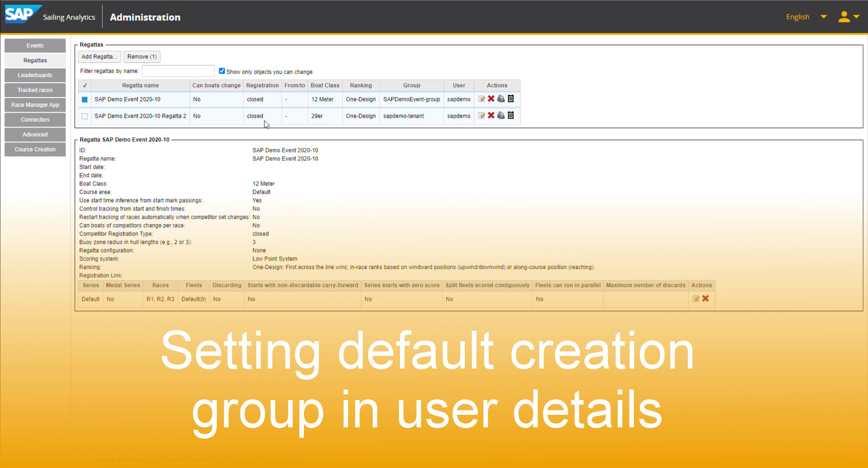View details list icon for SAP Demo Event 2020-10

(x=511, y=99)
